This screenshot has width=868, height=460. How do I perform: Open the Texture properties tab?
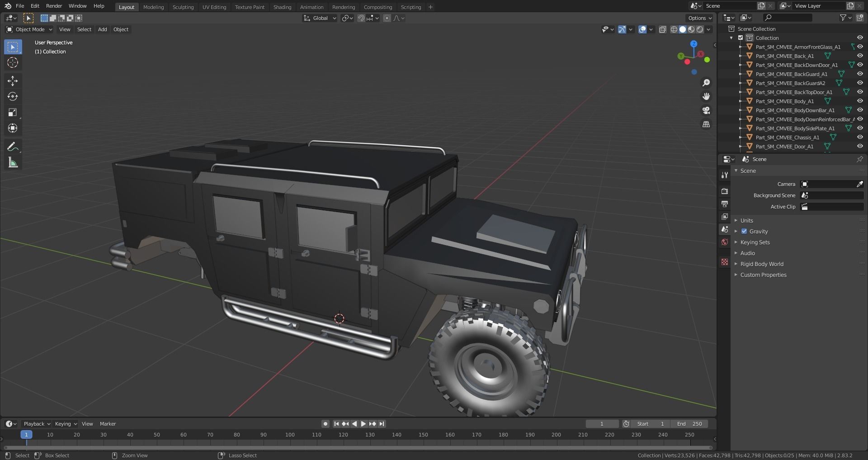[x=725, y=262]
